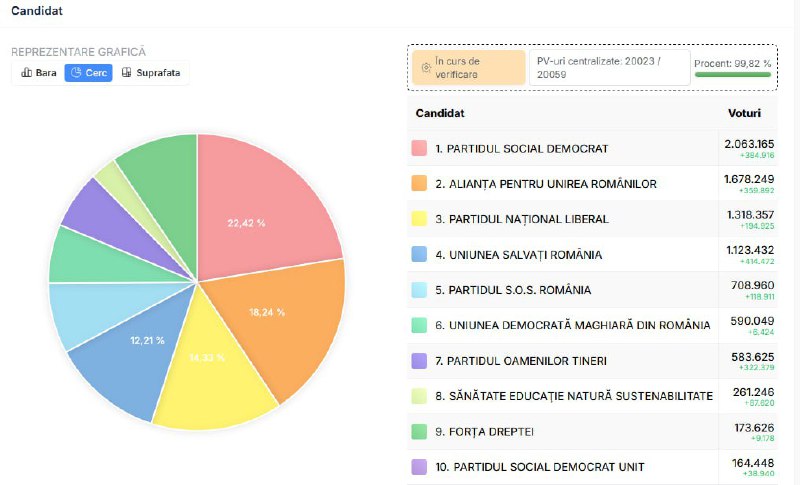The height and width of the screenshot is (485, 800).
Task: Click the 'În curs de verificare' badge
Action: pyautogui.click(x=467, y=68)
